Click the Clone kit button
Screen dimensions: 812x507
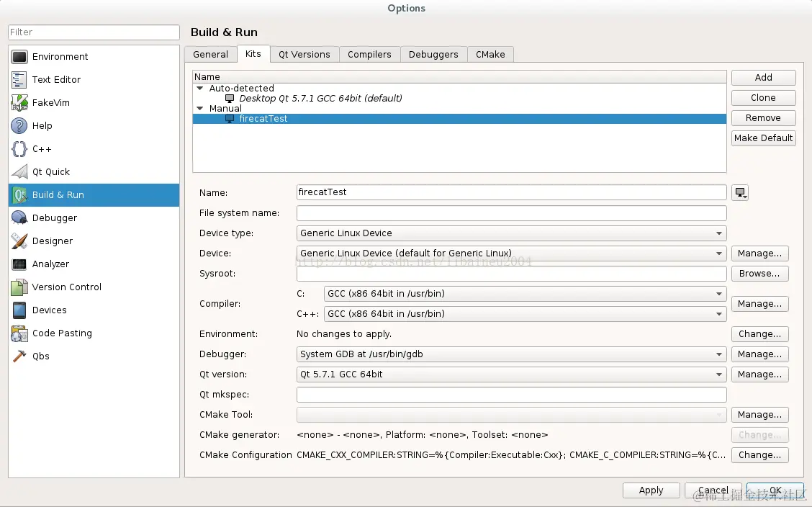point(763,98)
